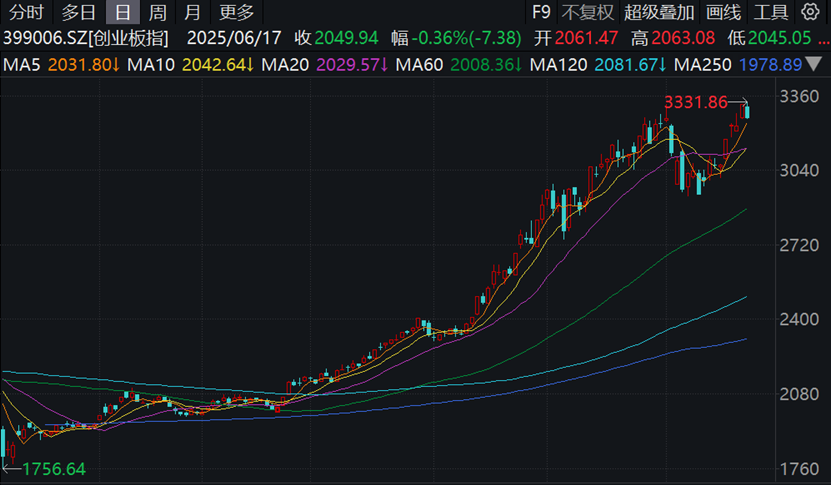Switch to the 月 monthly chart
Image resolution: width=831 pixels, height=485 pixels.
192,13
